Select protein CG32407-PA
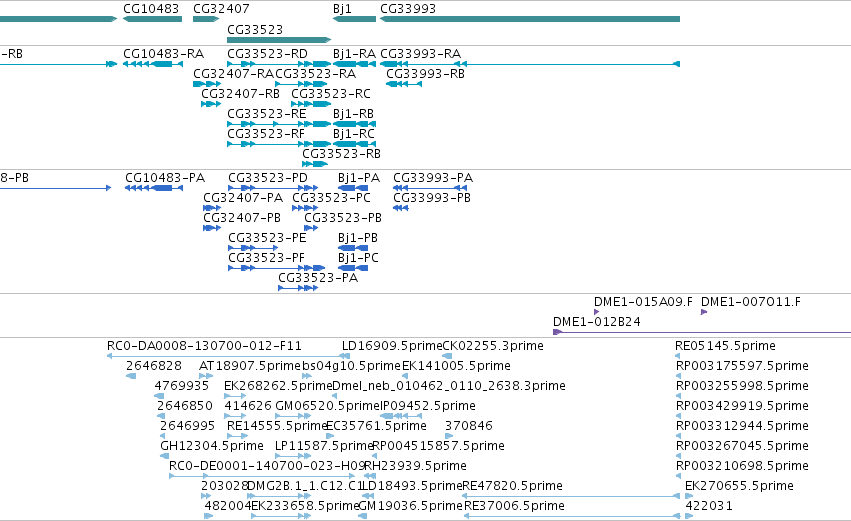851x521 pixels. (212, 208)
